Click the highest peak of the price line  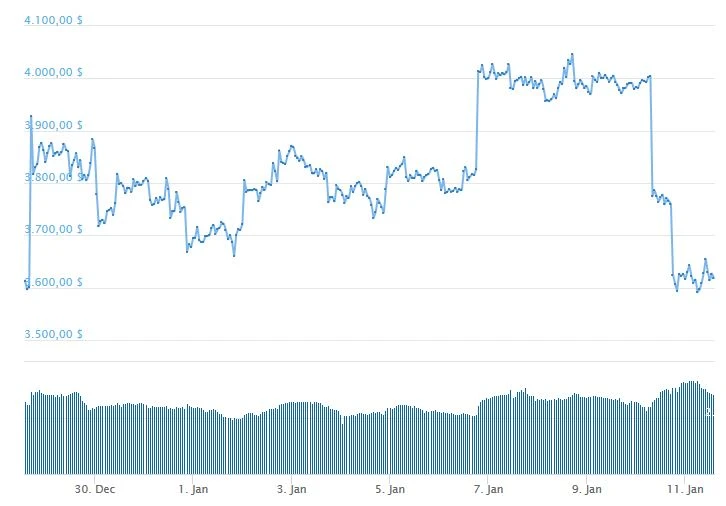(x=572, y=55)
